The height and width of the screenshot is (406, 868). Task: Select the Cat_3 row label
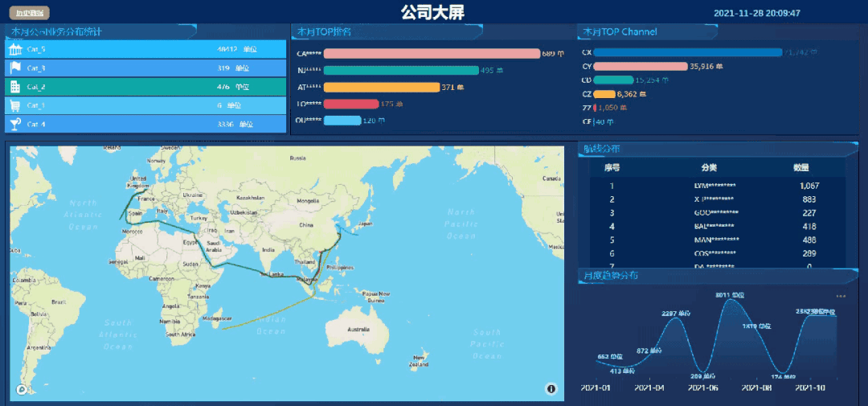[x=36, y=68]
